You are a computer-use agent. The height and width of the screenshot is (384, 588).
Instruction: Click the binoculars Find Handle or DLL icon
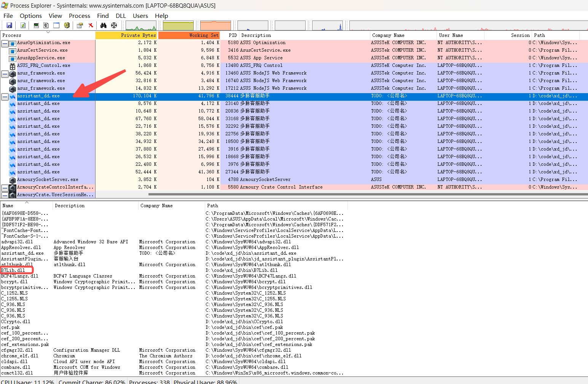click(x=103, y=25)
